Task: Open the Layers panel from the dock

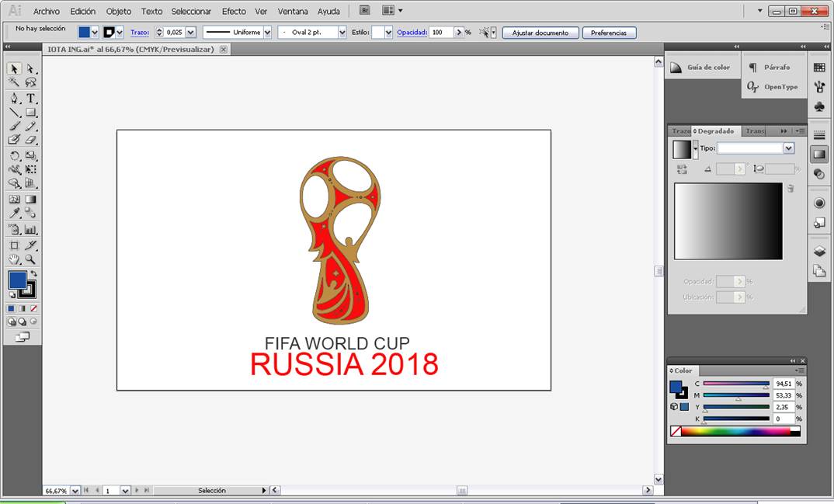Action: tap(819, 252)
